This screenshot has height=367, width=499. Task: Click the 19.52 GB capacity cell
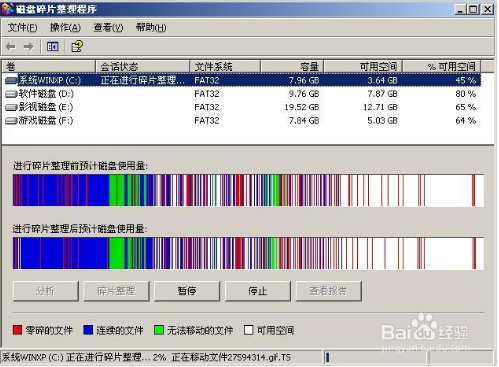point(301,107)
